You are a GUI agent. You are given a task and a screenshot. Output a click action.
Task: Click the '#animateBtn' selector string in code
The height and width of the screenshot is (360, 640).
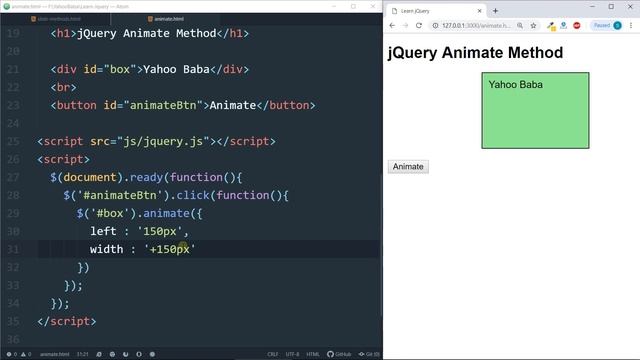[120, 195]
